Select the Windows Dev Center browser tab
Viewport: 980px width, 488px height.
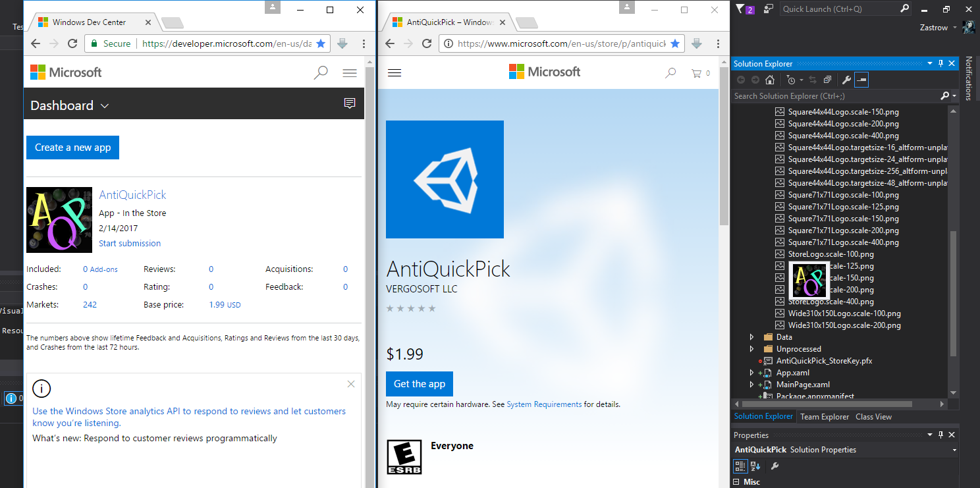[x=94, y=22]
